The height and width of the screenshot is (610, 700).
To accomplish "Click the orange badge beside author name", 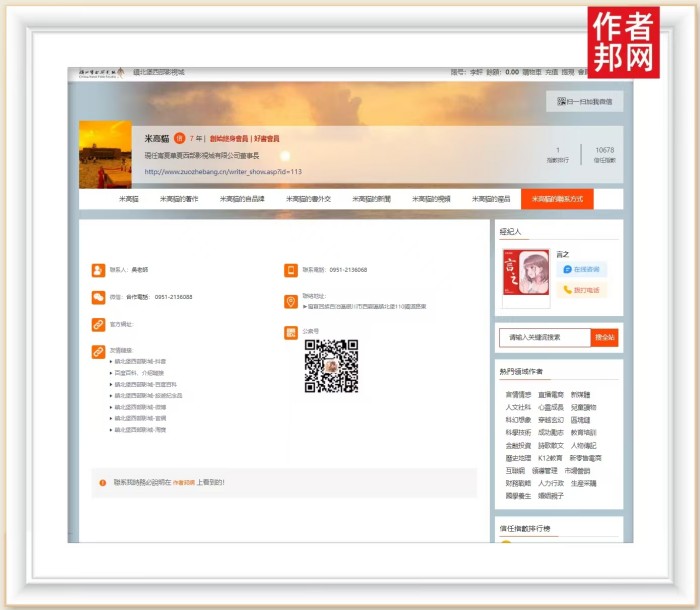I will click(x=179, y=139).
